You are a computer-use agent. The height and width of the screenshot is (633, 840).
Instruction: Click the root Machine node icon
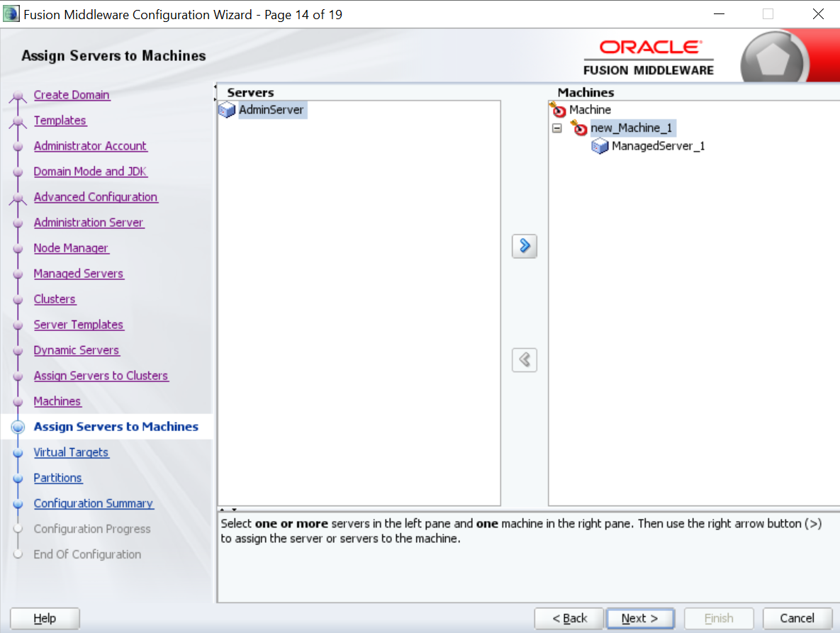click(x=558, y=110)
